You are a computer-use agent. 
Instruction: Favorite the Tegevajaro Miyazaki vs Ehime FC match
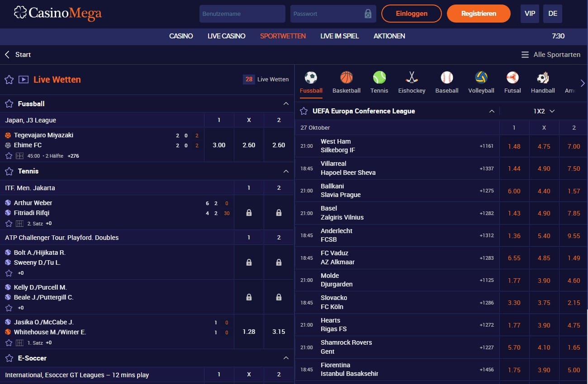[9, 156]
